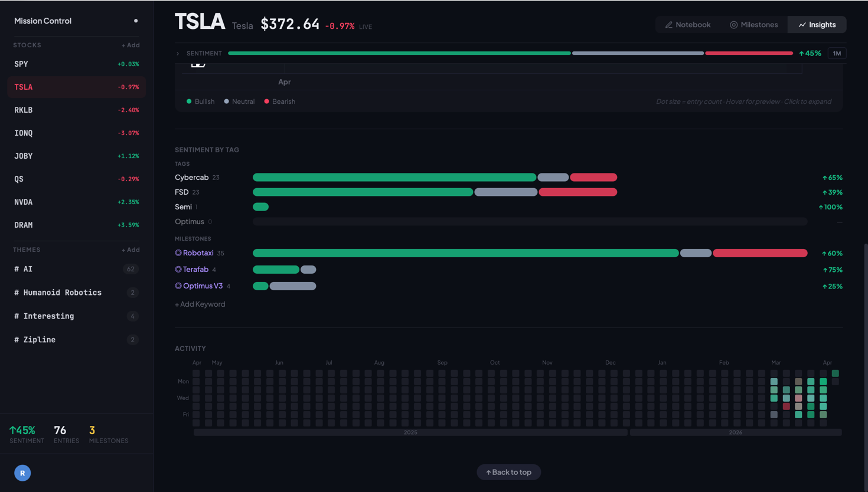Image resolution: width=868 pixels, height=492 pixels.
Task: Open the Optimus V3 milestone link
Action: [x=203, y=286]
